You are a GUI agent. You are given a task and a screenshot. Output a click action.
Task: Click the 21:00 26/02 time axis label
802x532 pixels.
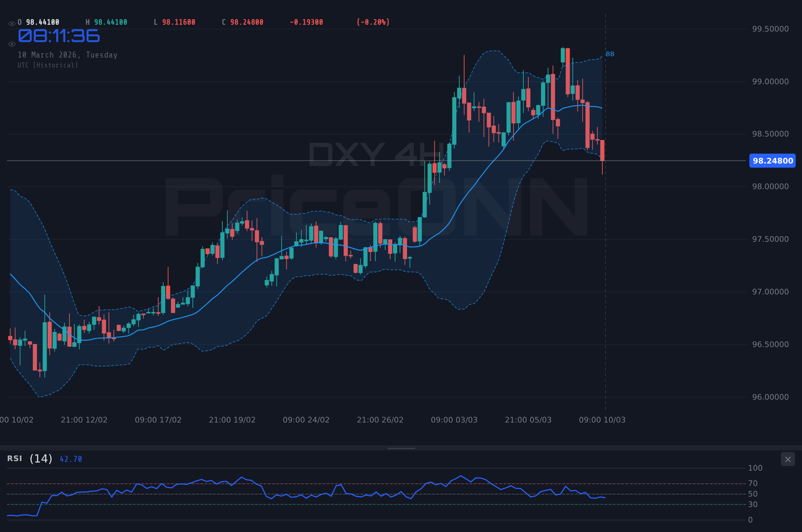coord(380,420)
